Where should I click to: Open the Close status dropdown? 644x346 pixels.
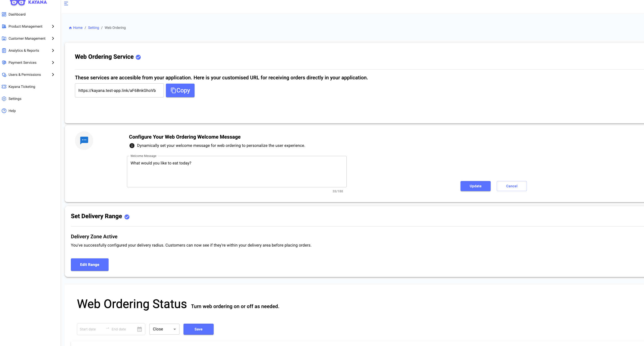pyautogui.click(x=164, y=329)
